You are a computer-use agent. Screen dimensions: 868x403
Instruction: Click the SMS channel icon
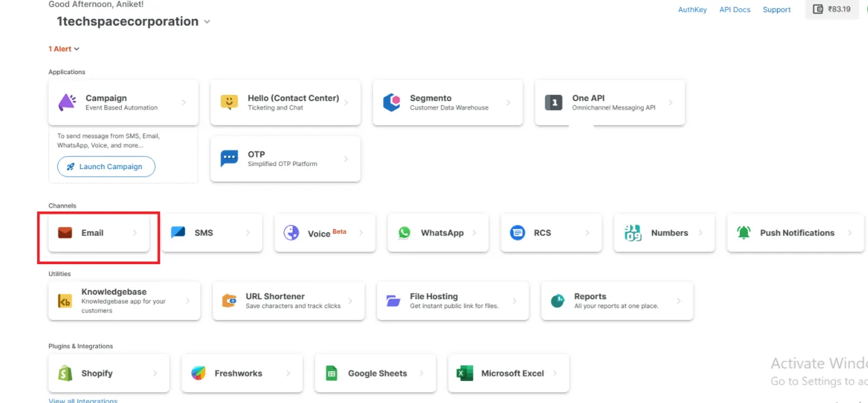(178, 233)
